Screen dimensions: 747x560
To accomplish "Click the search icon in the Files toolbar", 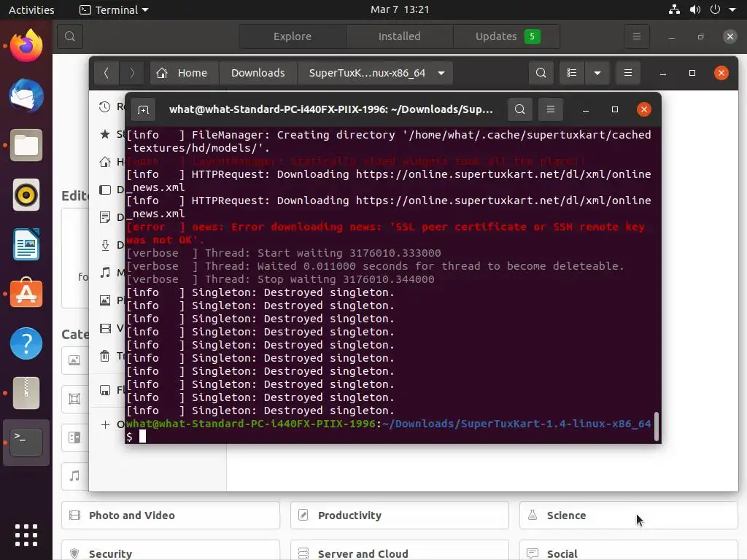I will pos(541,73).
